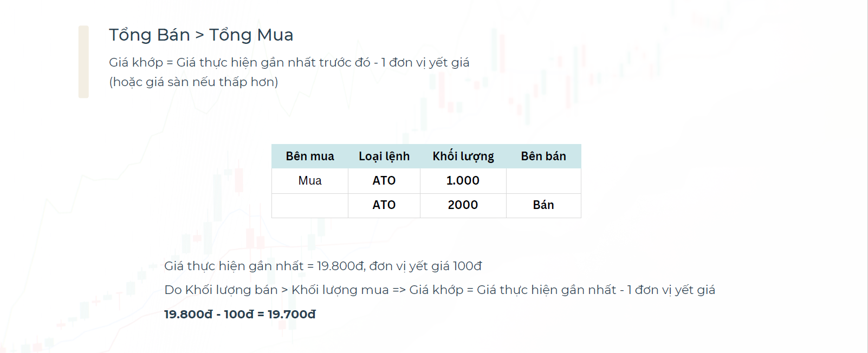868x353 pixels.
Task: Click the ATO cell in the Mua row
Action: click(x=384, y=181)
